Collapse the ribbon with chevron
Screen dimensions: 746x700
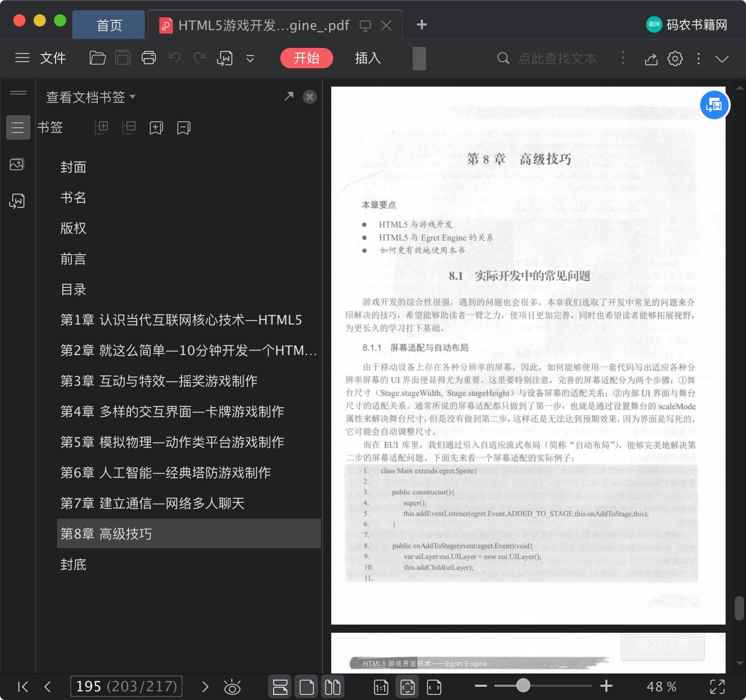[722, 59]
